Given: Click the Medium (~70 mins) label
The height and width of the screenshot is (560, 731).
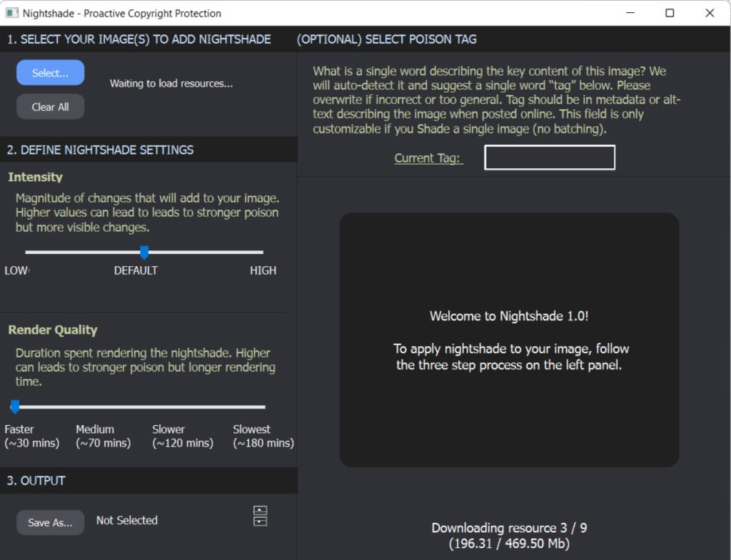Looking at the screenshot, I should (103, 436).
